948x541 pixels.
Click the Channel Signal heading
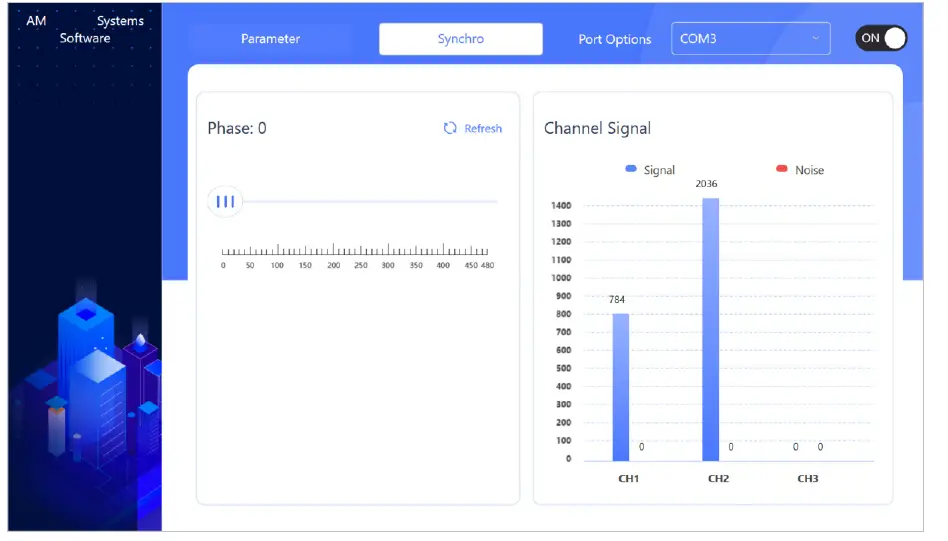[x=597, y=128]
